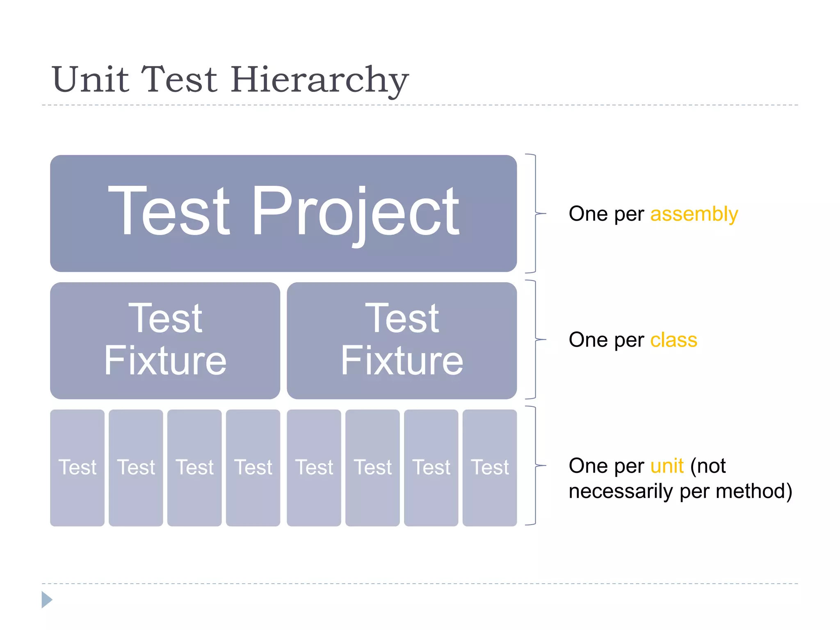
Task: Click the bracket beside Test Fixture row
Action: pos(535,340)
